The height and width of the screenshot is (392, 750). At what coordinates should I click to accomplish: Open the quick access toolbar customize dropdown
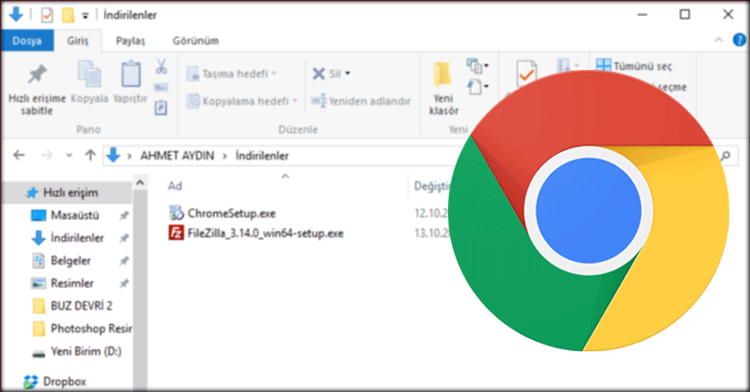[85, 16]
